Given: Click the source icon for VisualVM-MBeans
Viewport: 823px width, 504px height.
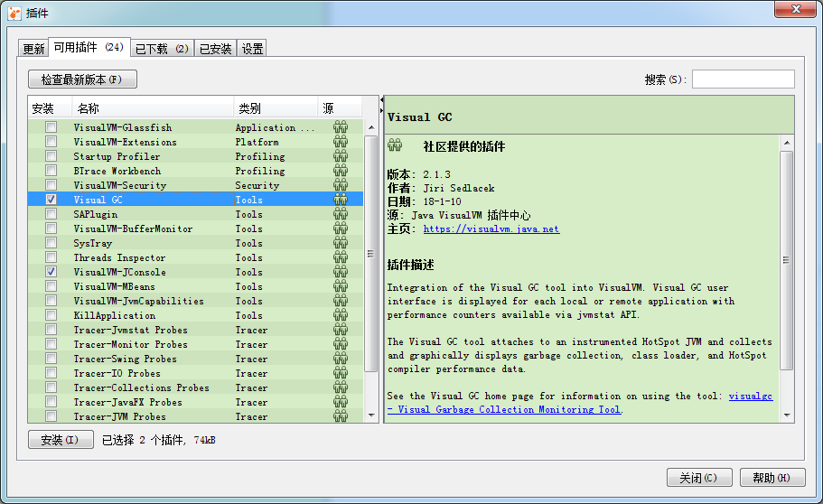Looking at the screenshot, I should pyautogui.click(x=341, y=286).
